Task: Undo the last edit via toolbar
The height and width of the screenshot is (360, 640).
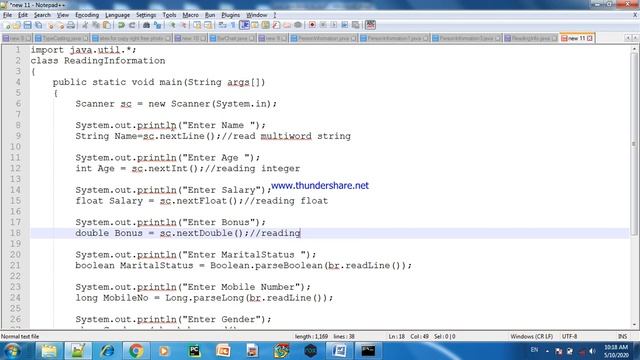Action: click(x=121, y=25)
